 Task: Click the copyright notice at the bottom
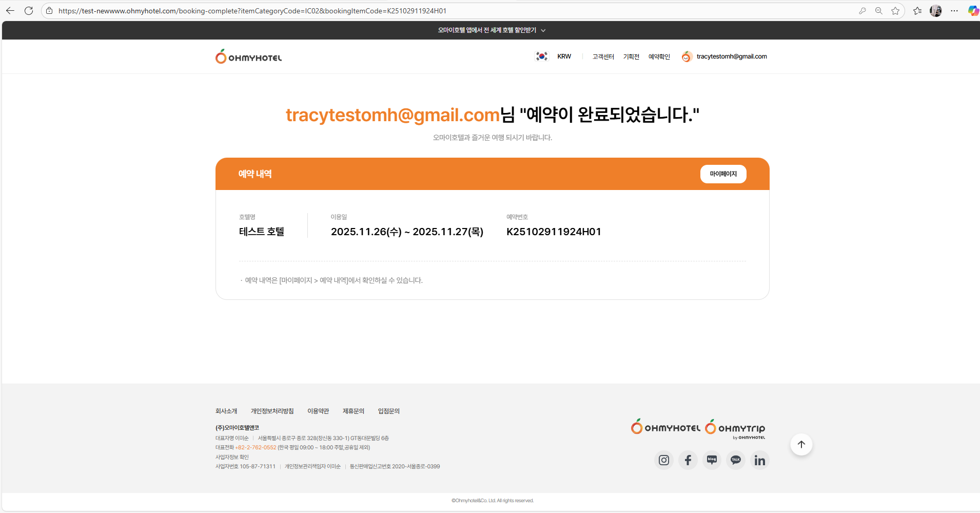click(493, 501)
